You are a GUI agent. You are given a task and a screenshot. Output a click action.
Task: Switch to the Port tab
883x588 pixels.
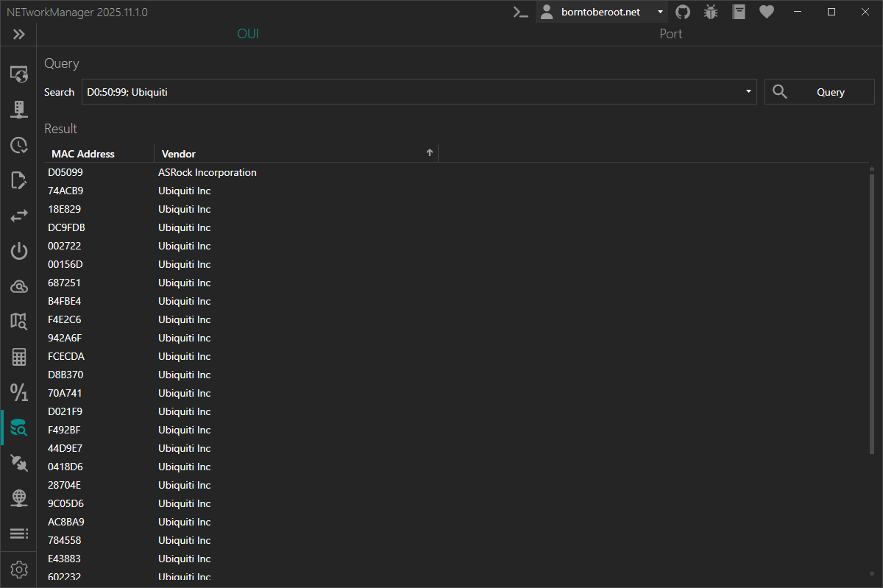click(670, 34)
